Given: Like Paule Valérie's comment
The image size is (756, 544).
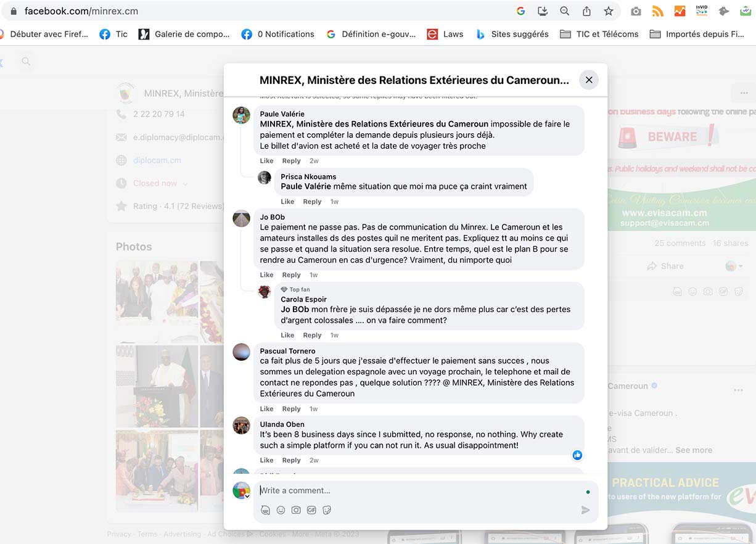Looking at the screenshot, I should 266,161.
